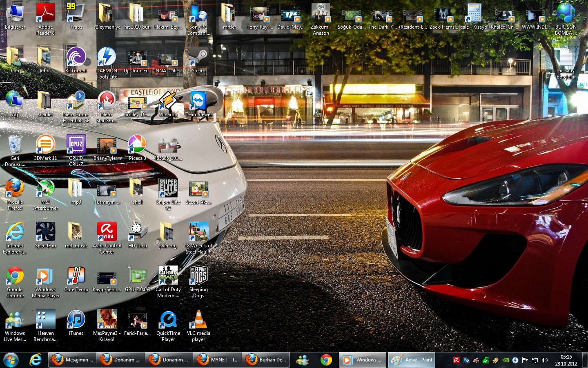This screenshot has height=368, width=588.
Task: Launch 3DMark 11
Action: [x=45, y=148]
